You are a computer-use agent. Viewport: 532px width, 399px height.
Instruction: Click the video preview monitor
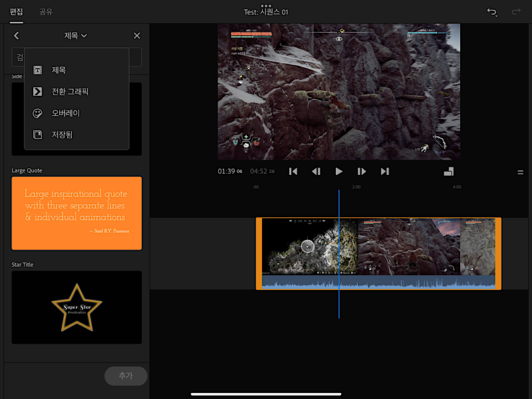coord(338,92)
